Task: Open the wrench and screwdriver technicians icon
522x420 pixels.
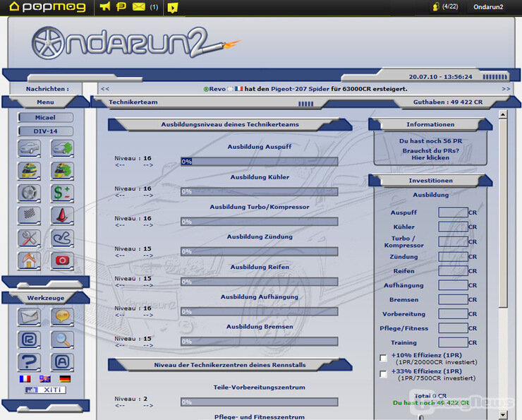Action: (x=30, y=238)
